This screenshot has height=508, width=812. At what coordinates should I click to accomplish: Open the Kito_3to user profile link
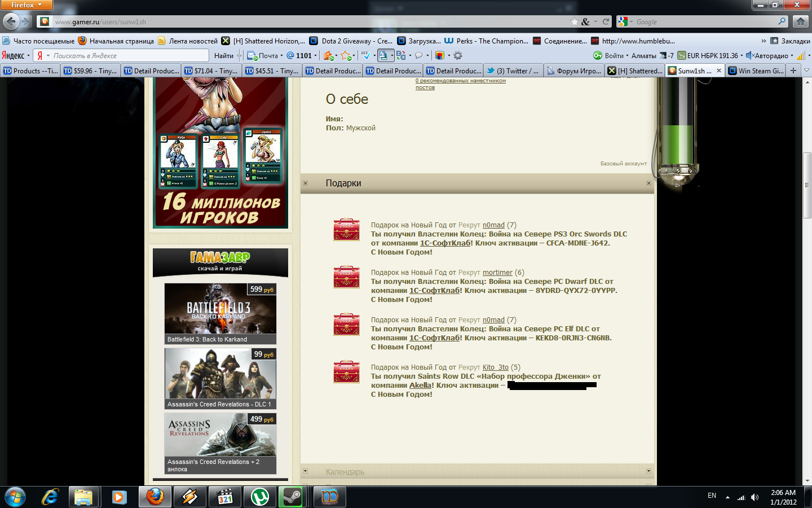[x=496, y=367]
